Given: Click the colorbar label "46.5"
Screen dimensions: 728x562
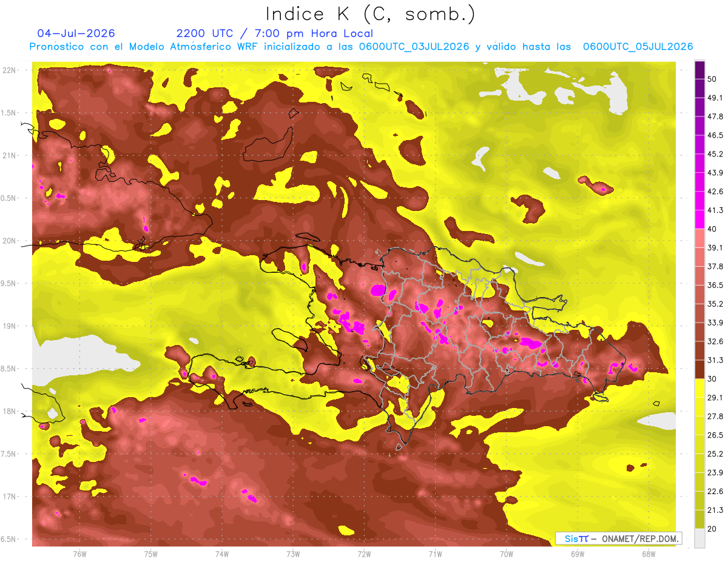Looking at the screenshot, I should (x=715, y=135).
